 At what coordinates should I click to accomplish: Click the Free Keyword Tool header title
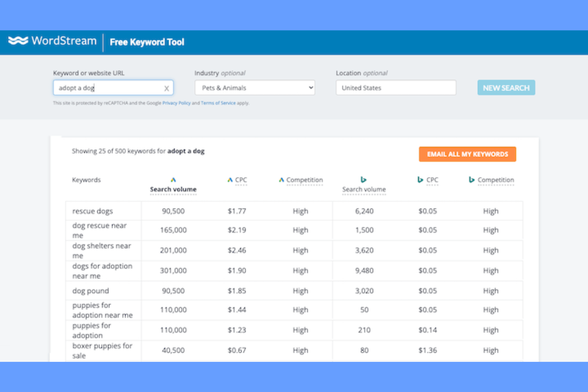(147, 42)
